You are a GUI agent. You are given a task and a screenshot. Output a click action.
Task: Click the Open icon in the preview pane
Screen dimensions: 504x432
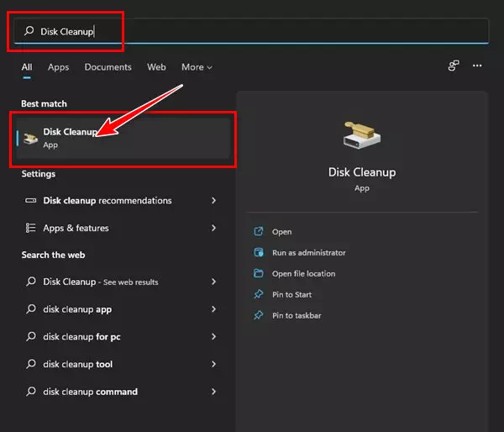pyautogui.click(x=259, y=231)
